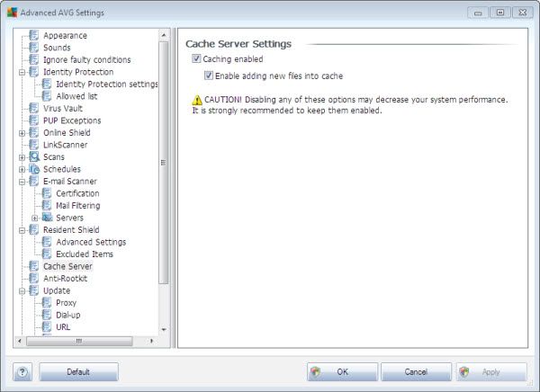540x392 pixels.
Task: Click the tree vertical scrollbar thumb
Action: point(164,163)
